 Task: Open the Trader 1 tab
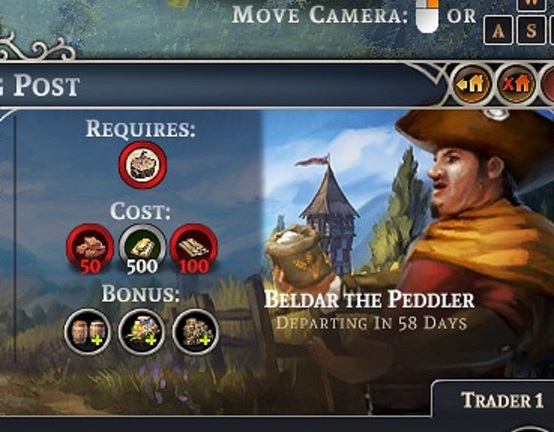(502, 400)
